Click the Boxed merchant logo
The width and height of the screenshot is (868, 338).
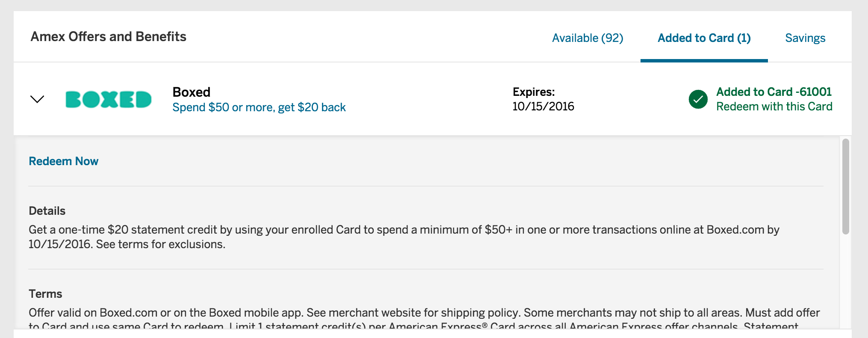click(108, 99)
